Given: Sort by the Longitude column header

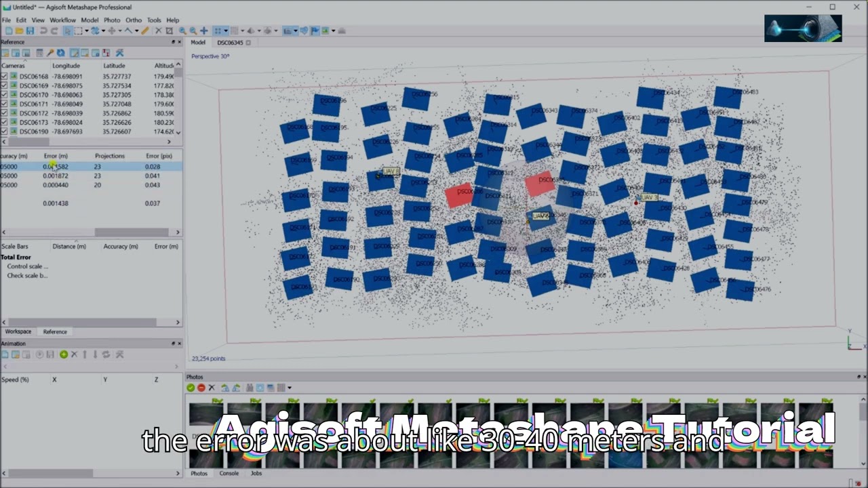Looking at the screenshot, I should pyautogui.click(x=66, y=66).
